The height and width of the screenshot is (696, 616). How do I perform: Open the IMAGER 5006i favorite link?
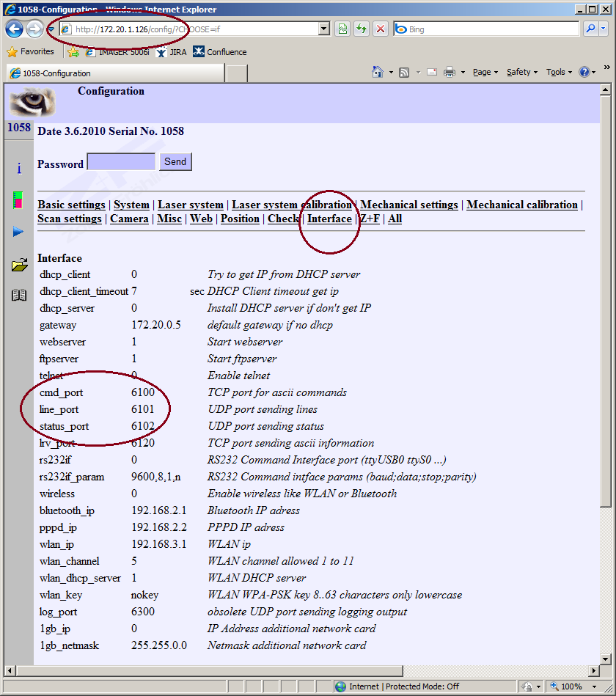coord(117,52)
